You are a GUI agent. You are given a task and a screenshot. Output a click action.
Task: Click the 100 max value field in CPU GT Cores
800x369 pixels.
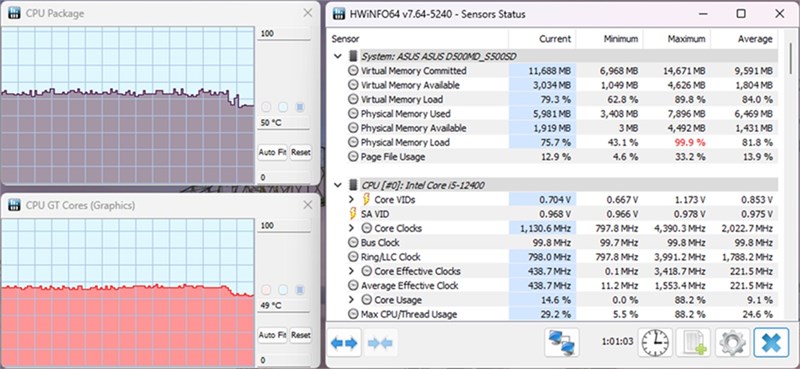284,226
